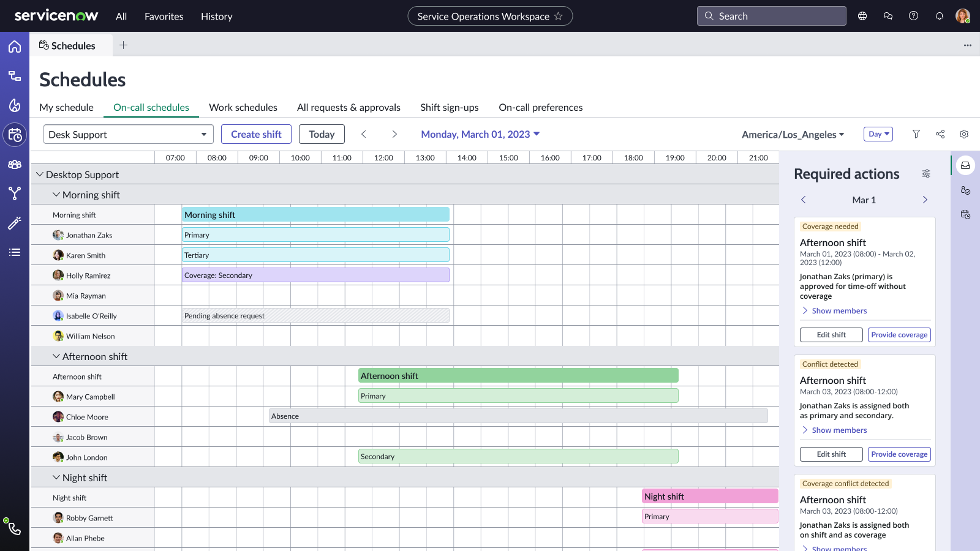Open Required actions filter settings icon
The image size is (980, 551).
tap(926, 174)
